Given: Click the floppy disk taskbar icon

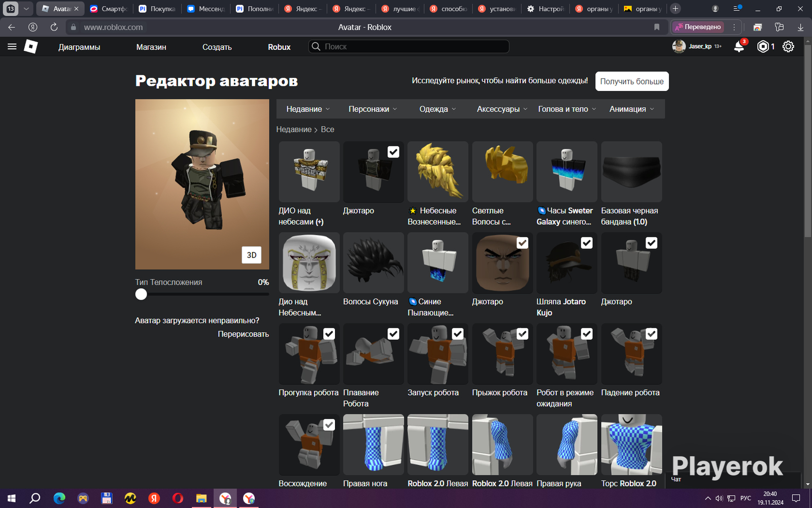Looking at the screenshot, I should 107,498.
